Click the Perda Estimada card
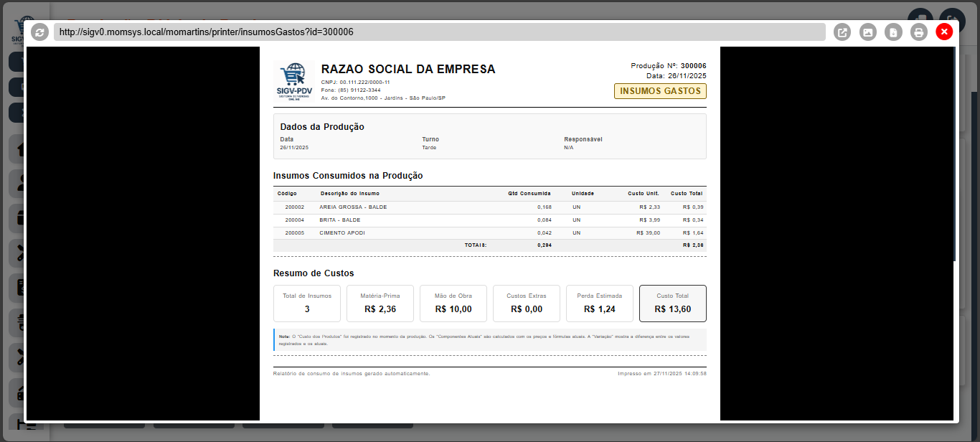The height and width of the screenshot is (442, 980). coord(599,303)
